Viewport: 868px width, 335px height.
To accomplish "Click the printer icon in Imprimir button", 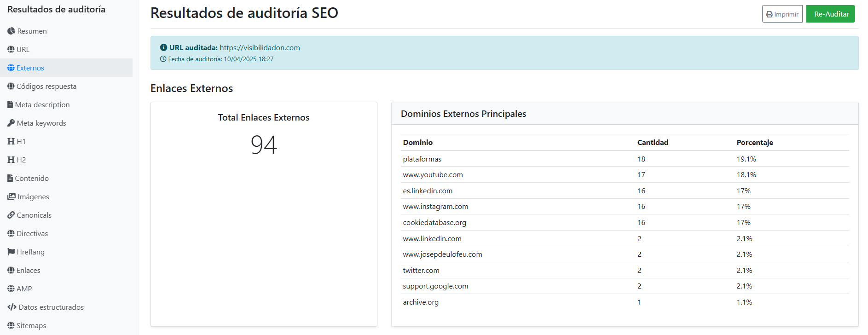I will 769,14.
